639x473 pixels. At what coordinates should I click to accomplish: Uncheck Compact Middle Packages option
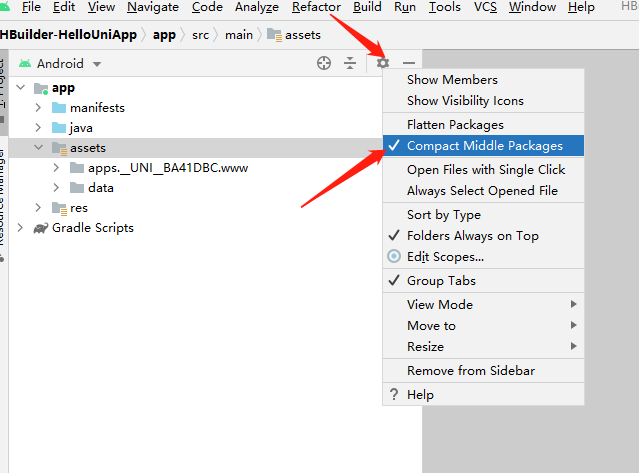tap(483, 146)
